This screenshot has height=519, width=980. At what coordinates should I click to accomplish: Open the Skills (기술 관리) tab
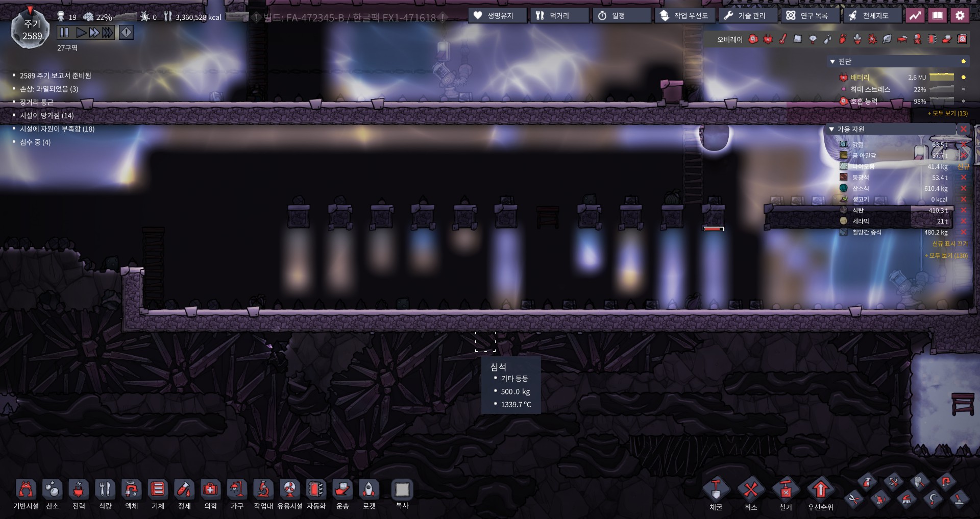point(747,16)
